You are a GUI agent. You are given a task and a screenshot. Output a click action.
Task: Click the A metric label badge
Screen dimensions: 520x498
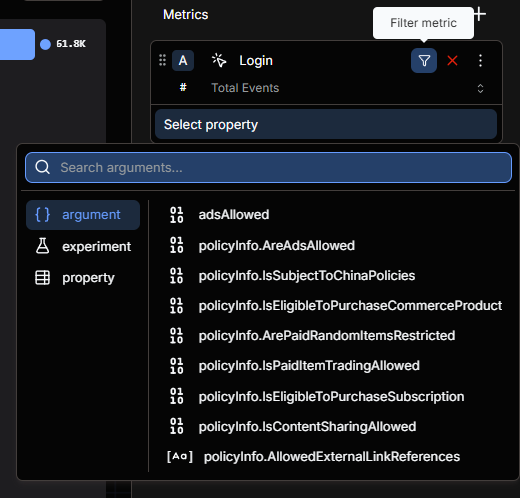point(183,61)
